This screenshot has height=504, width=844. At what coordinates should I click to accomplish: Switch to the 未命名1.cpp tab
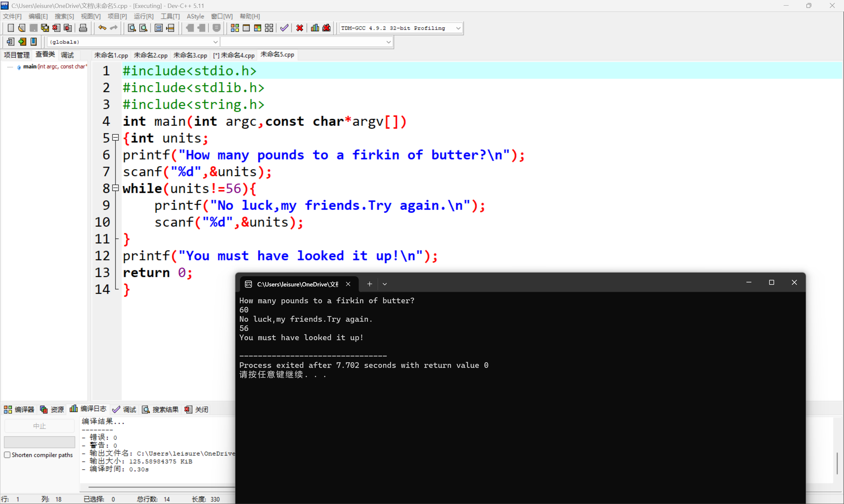click(111, 55)
